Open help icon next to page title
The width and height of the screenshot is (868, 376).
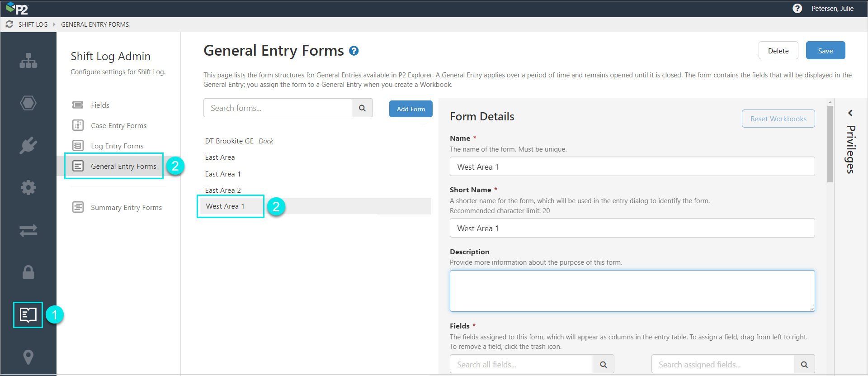354,51
